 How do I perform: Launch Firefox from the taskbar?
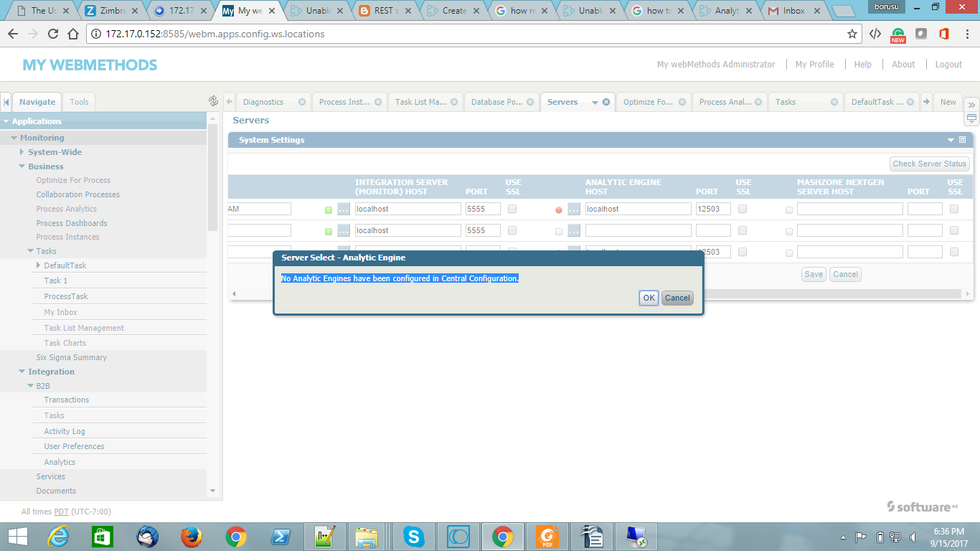click(x=191, y=536)
